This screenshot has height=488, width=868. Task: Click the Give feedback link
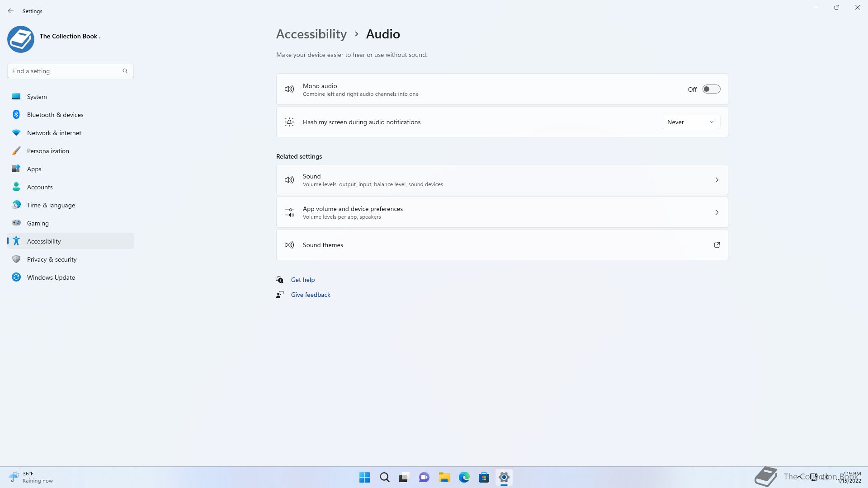(x=310, y=295)
